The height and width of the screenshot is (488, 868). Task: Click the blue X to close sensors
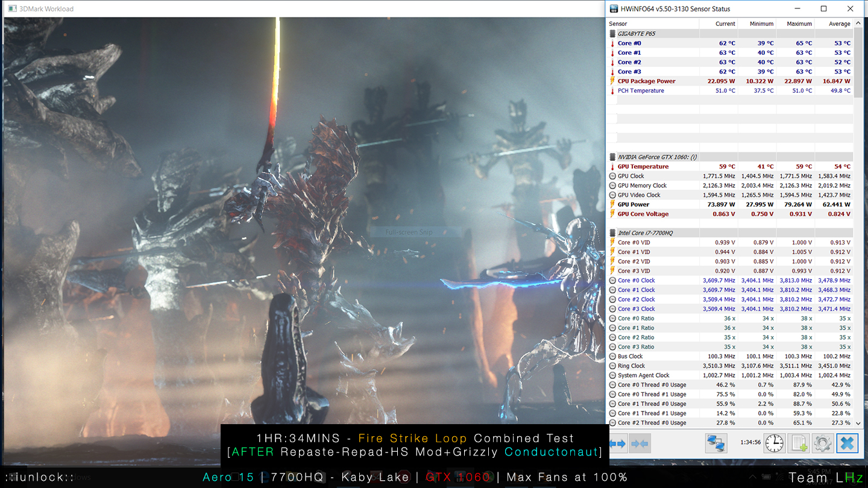(x=847, y=444)
